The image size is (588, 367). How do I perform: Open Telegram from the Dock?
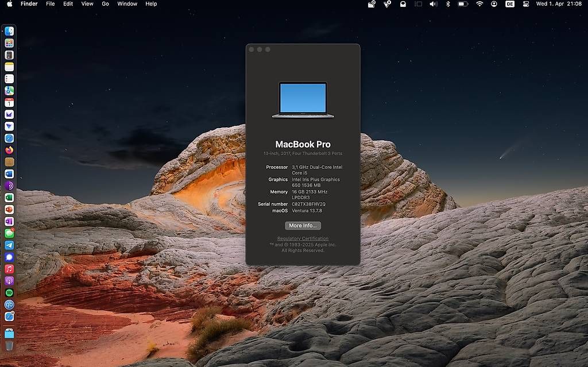[9, 245]
